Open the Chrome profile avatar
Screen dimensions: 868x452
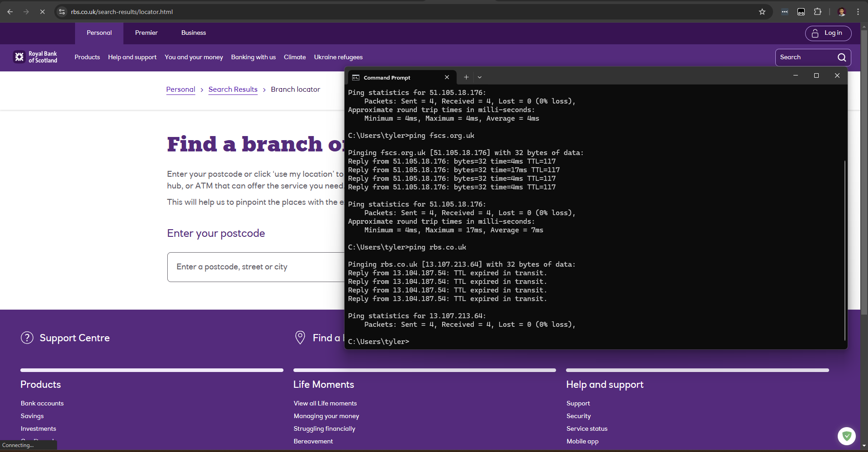pos(841,12)
